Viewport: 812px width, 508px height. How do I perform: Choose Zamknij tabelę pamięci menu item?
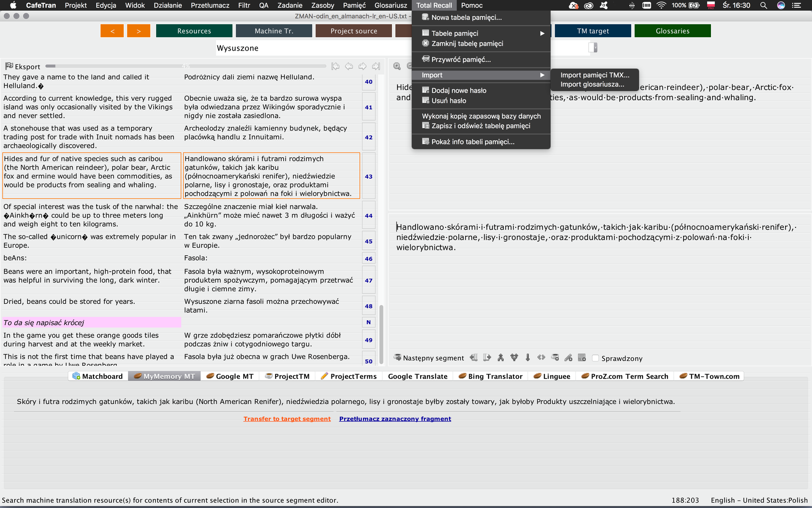[481, 43]
